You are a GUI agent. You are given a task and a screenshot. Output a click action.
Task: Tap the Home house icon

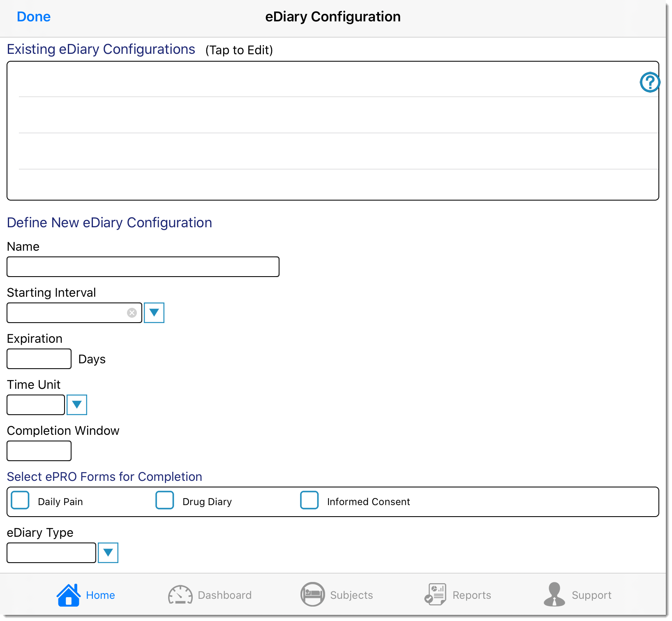point(69,595)
